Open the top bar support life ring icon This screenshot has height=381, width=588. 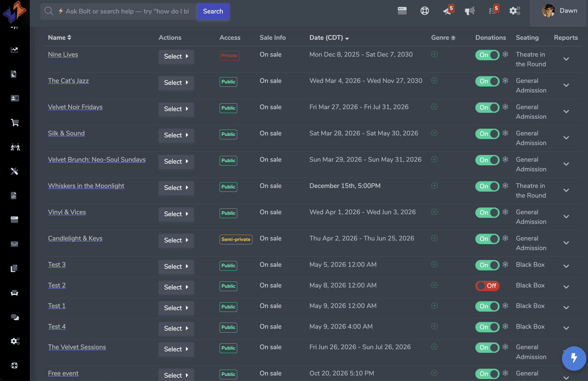click(425, 11)
